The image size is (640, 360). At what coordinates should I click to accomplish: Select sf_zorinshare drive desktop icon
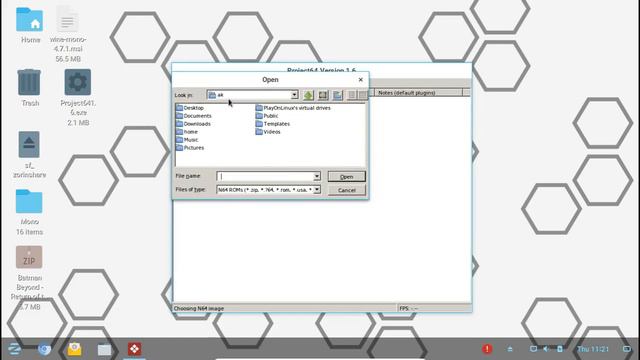click(x=29, y=155)
